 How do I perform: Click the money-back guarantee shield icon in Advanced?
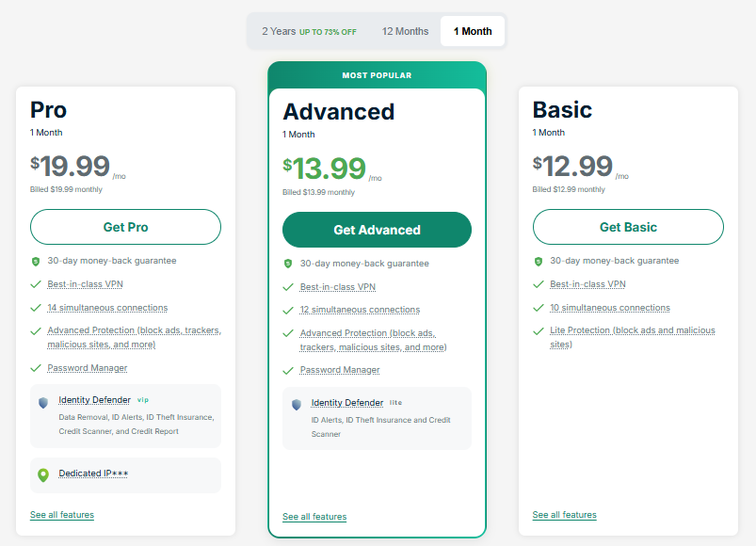(288, 264)
